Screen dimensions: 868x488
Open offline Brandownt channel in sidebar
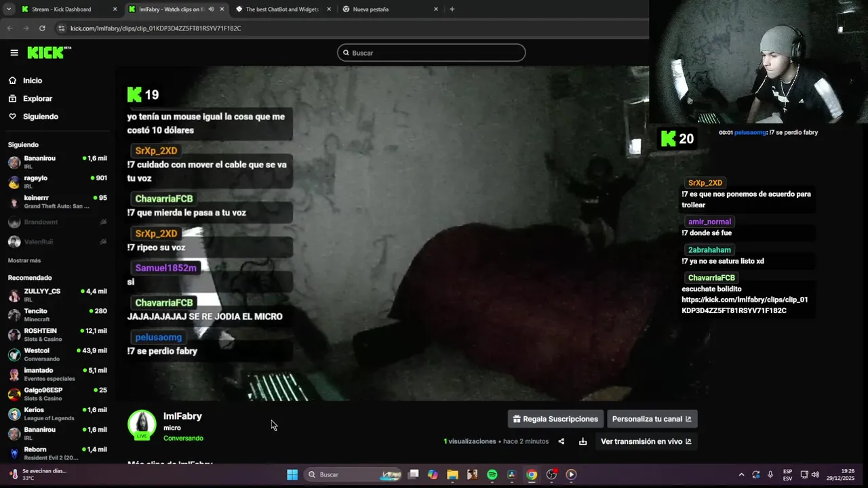coord(58,222)
